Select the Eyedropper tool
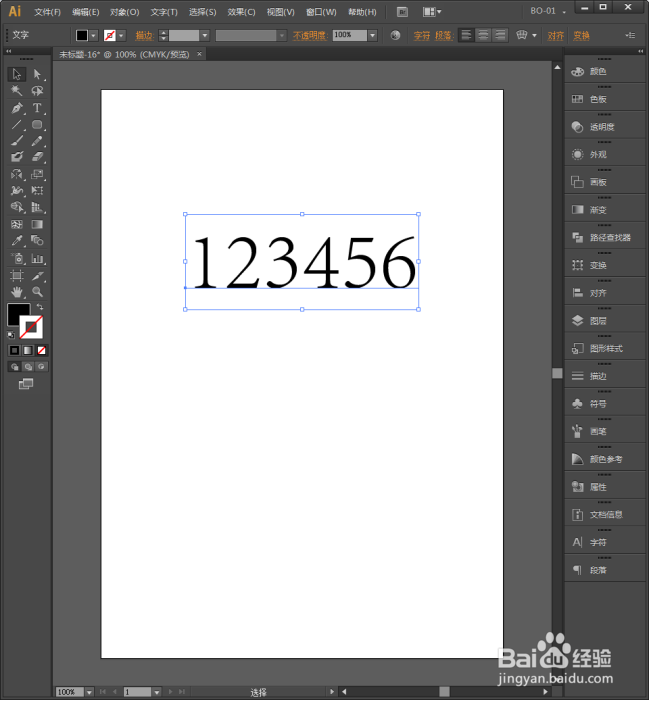 click(x=17, y=241)
